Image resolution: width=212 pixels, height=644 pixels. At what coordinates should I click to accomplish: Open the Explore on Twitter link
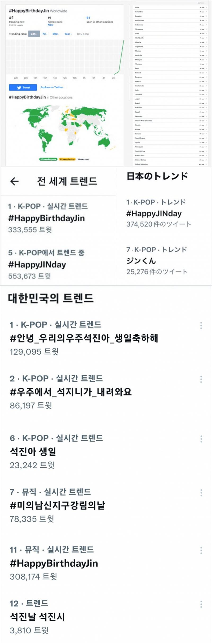pyautogui.click(x=52, y=87)
